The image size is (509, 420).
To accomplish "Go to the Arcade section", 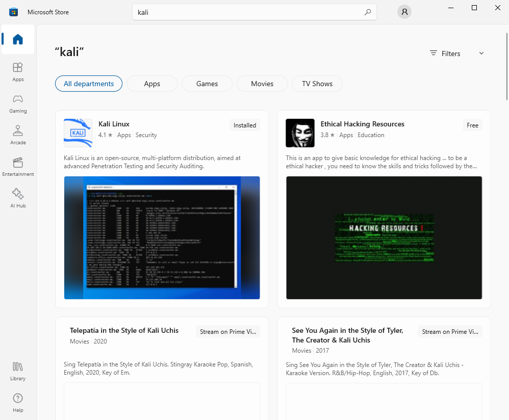I will pyautogui.click(x=17, y=135).
